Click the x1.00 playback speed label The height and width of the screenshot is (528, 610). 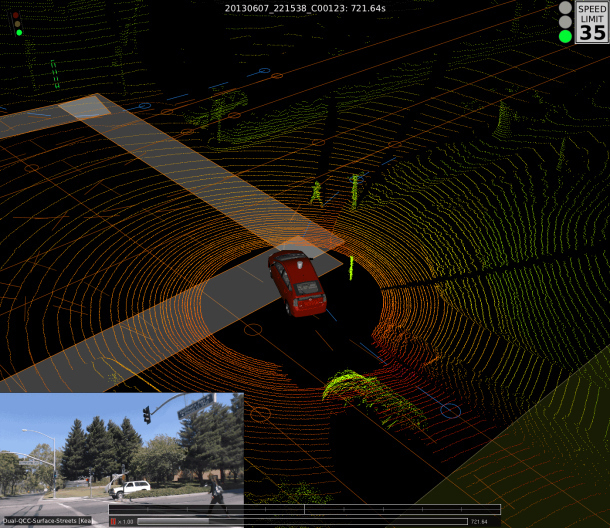[x=126, y=522]
